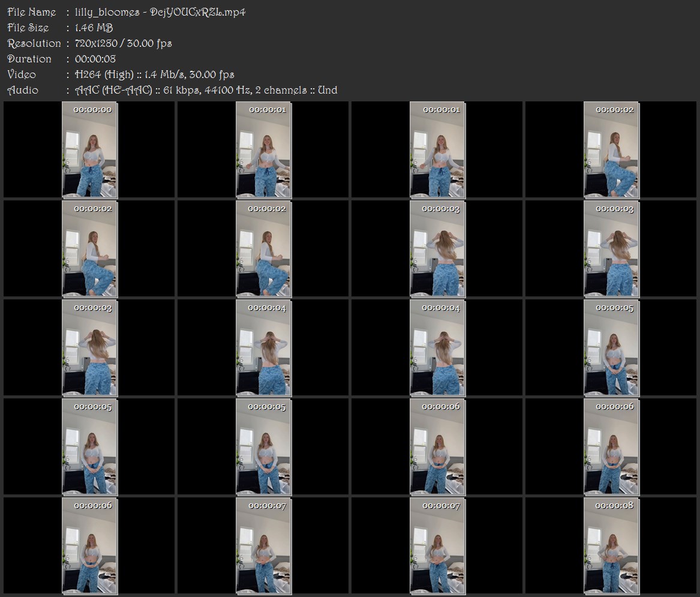Open the second thumbnail stamped 00:00:04
Screen dimensions: 700x597
pyautogui.click(x=437, y=348)
